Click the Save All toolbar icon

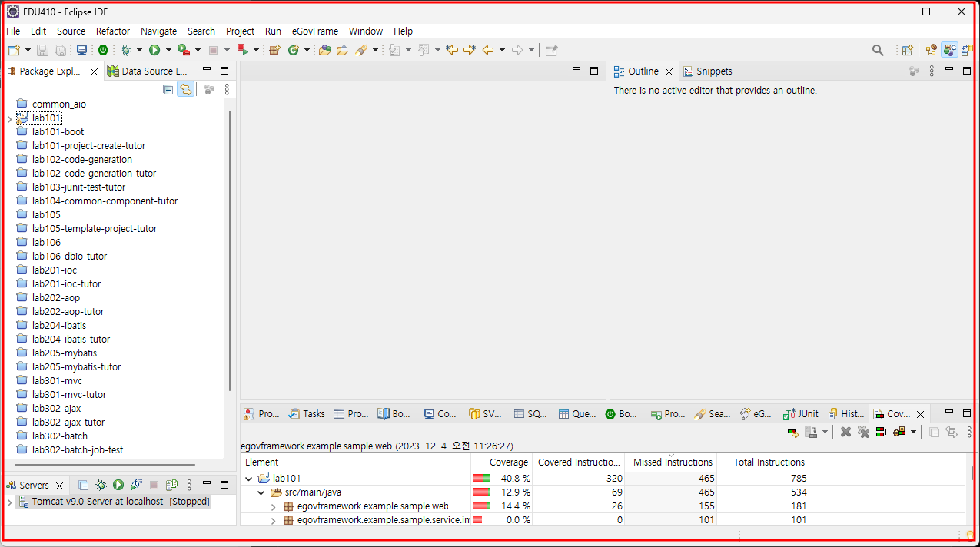[60, 50]
